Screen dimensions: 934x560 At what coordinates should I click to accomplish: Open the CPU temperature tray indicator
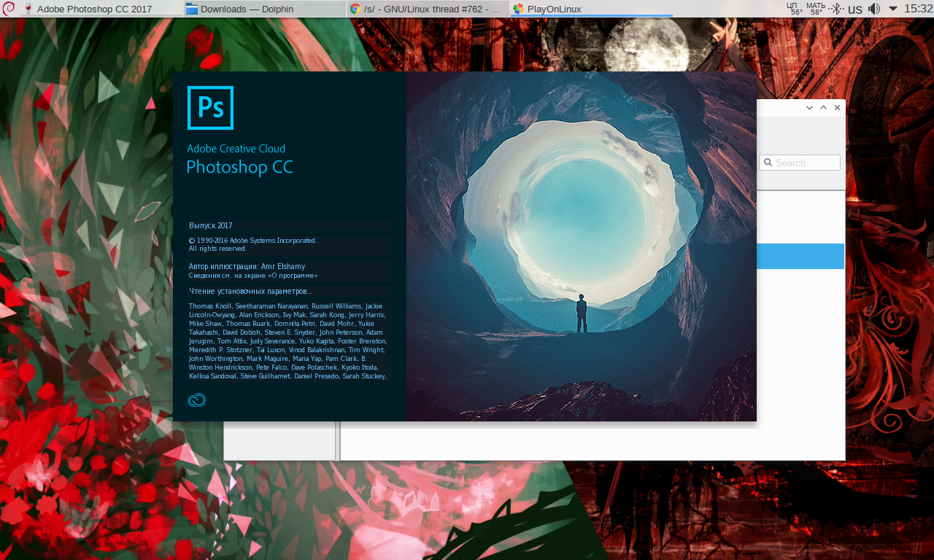tap(795, 9)
